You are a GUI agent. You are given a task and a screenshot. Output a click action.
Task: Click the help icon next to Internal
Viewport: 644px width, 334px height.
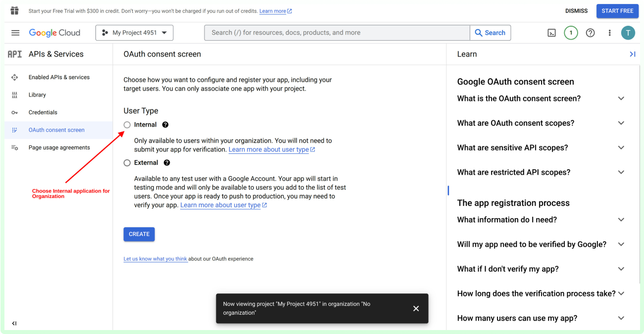tap(165, 125)
